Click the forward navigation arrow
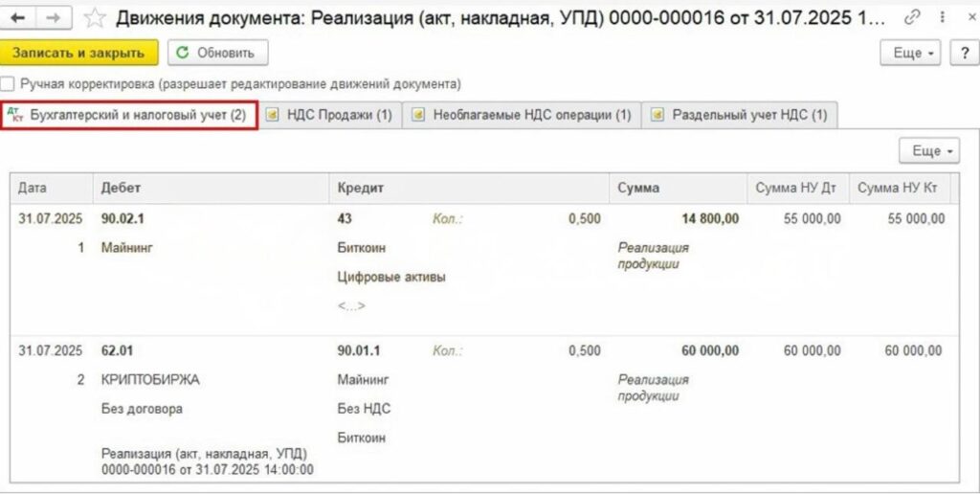The image size is (980, 494). pyautogui.click(x=54, y=17)
